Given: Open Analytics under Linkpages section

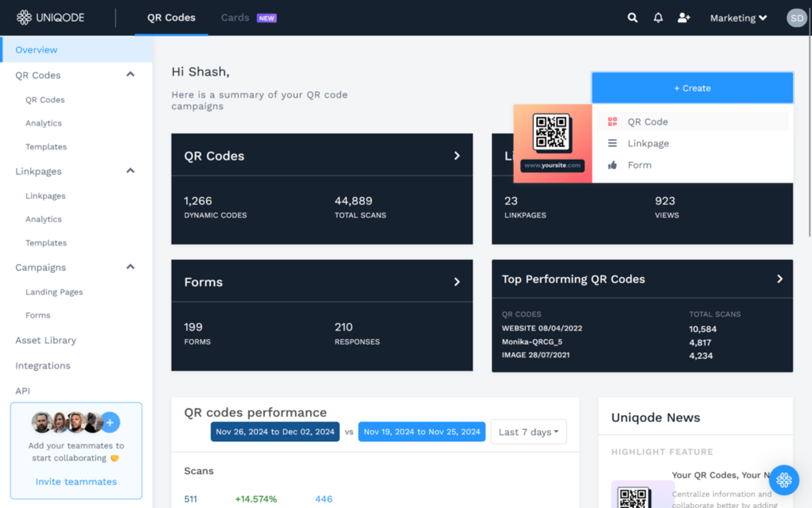Looking at the screenshot, I should tap(44, 219).
